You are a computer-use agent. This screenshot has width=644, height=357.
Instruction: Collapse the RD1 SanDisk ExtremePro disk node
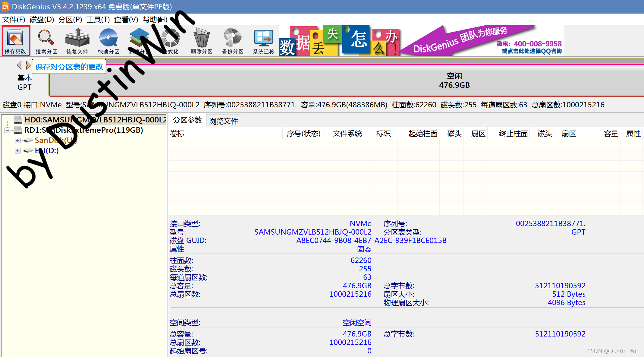pos(8,130)
